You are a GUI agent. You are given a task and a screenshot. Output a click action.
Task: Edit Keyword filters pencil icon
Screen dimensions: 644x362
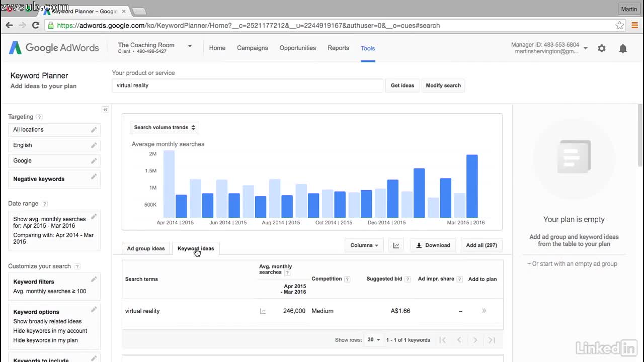(x=94, y=279)
